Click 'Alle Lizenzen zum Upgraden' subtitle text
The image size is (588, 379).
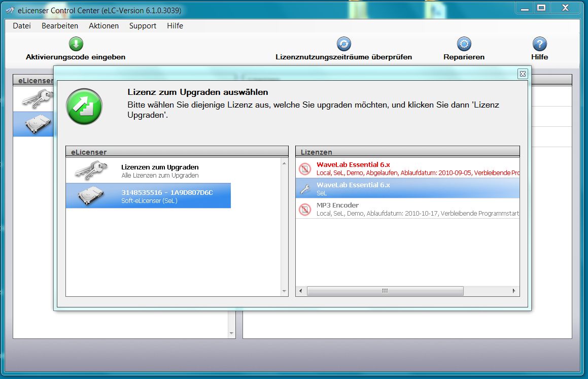pyautogui.click(x=160, y=176)
